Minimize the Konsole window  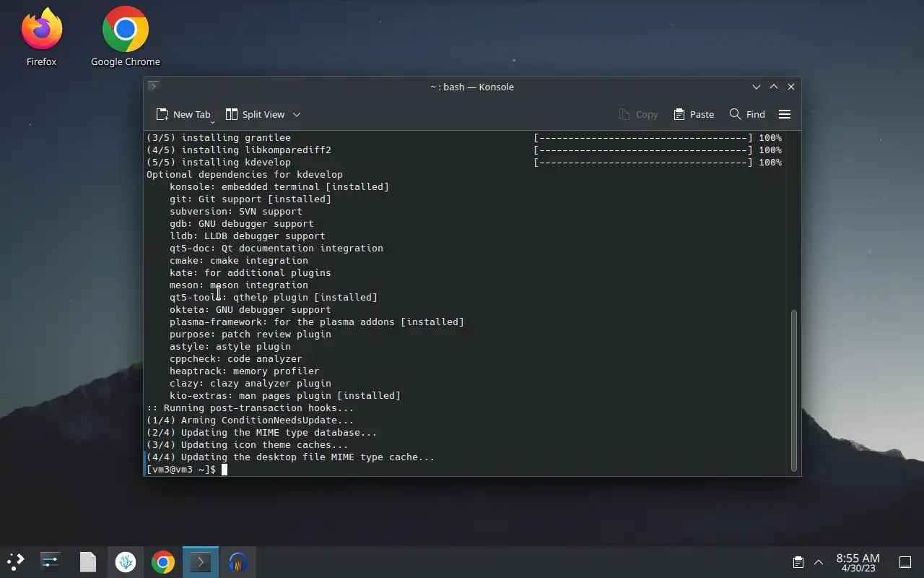pyautogui.click(x=757, y=87)
